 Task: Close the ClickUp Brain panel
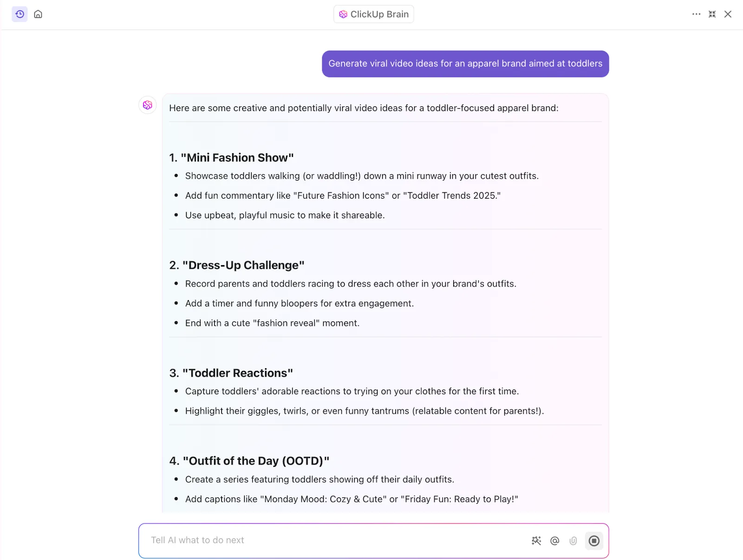(728, 14)
